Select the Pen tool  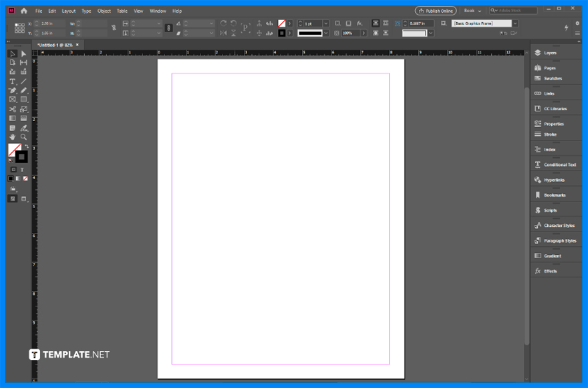coord(12,90)
